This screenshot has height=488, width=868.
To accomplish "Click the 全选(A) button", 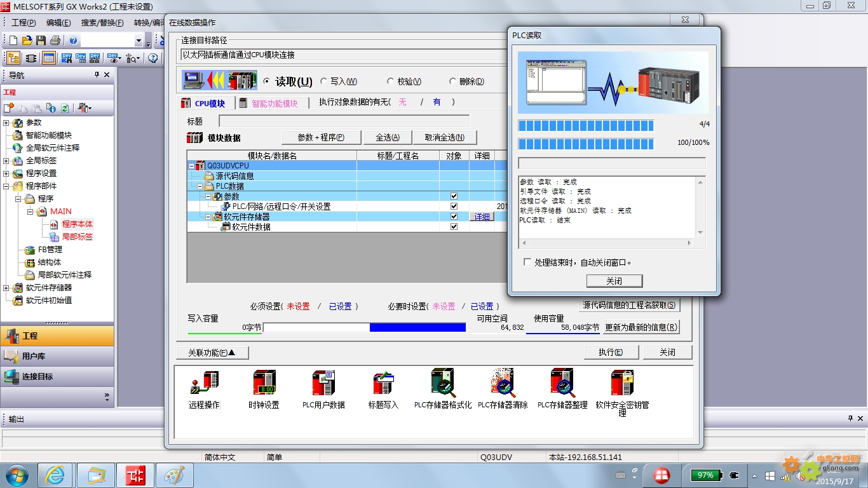I will point(388,137).
